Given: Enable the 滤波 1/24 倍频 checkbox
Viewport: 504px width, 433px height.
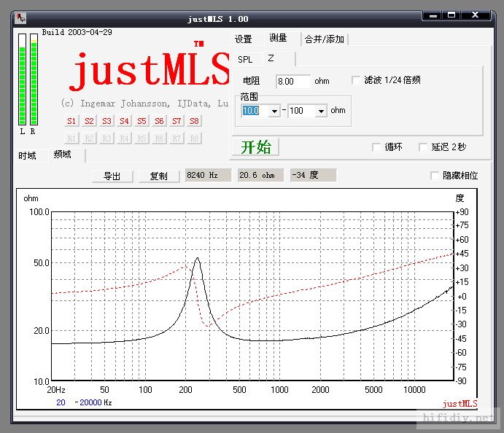Looking at the screenshot, I should pyautogui.click(x=357, y=80).
